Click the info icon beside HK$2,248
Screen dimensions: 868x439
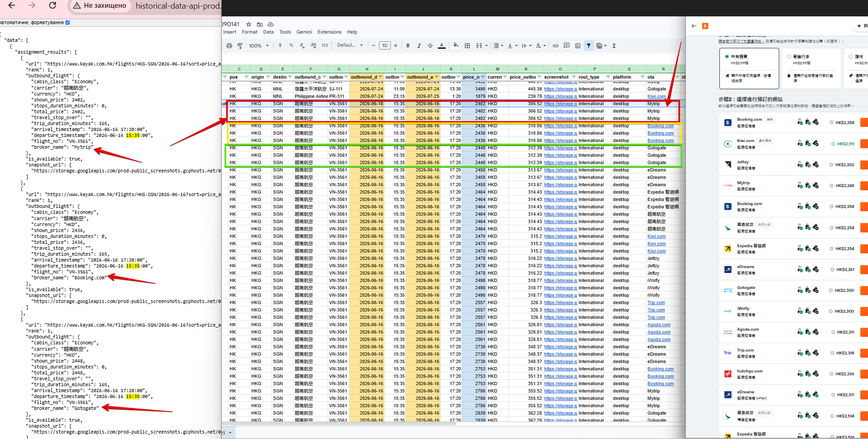[831, 186]
